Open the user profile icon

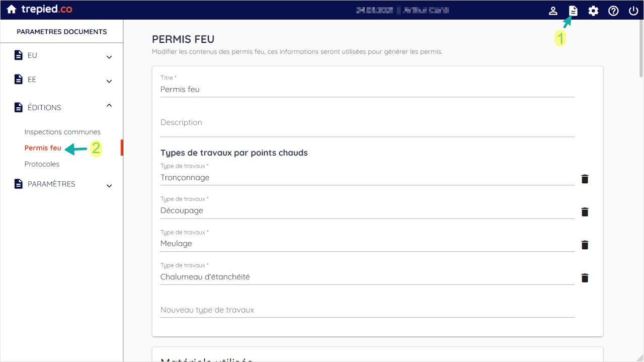[553, 11]
